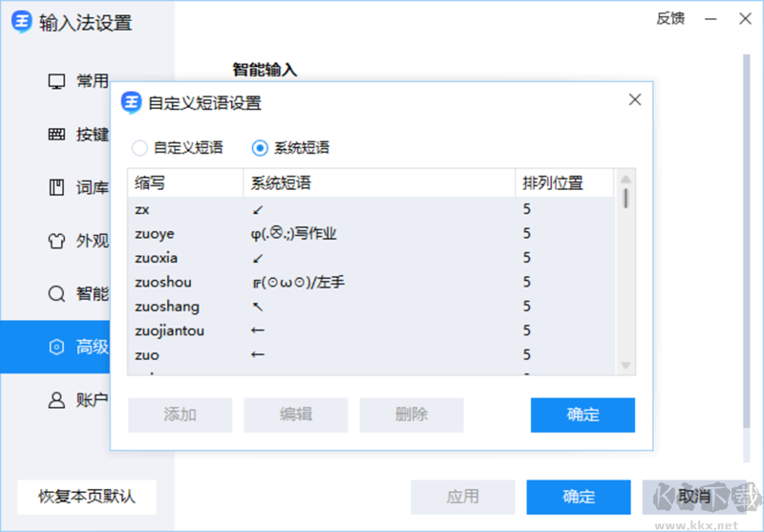Select the zuoshang row

[371, 307]
